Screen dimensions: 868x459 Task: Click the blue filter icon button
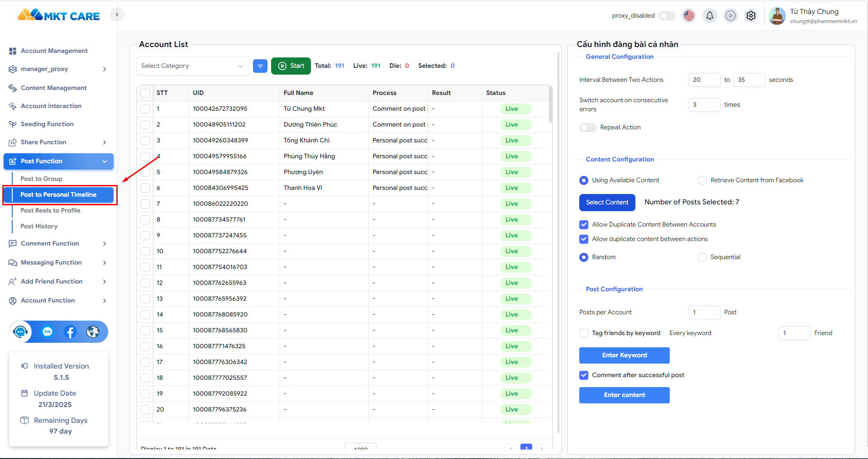260,66
